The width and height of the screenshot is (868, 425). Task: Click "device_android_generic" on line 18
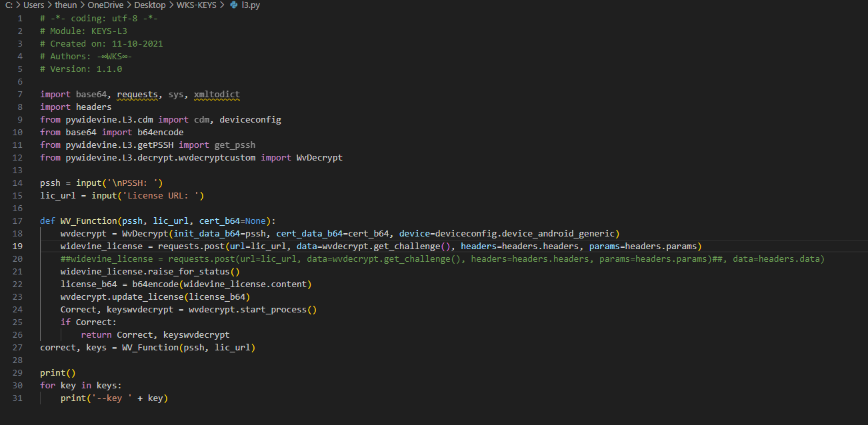click(558, 234)
